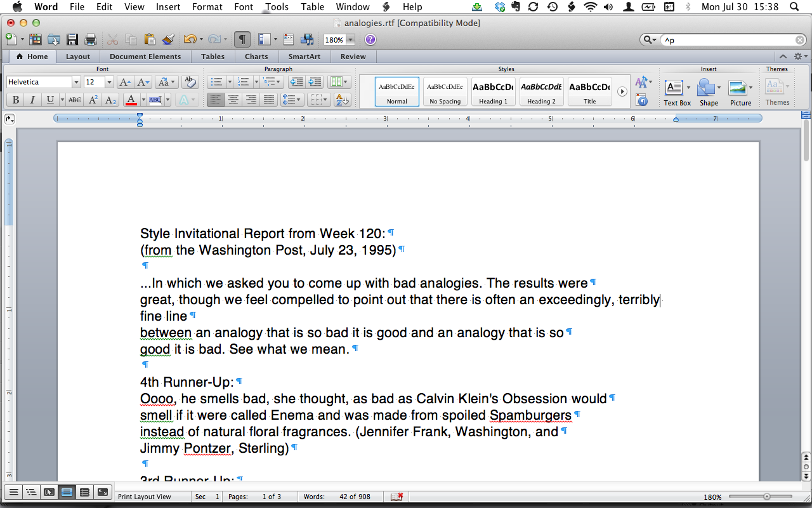Toggle Italic formatting

(x=32, y=100)
